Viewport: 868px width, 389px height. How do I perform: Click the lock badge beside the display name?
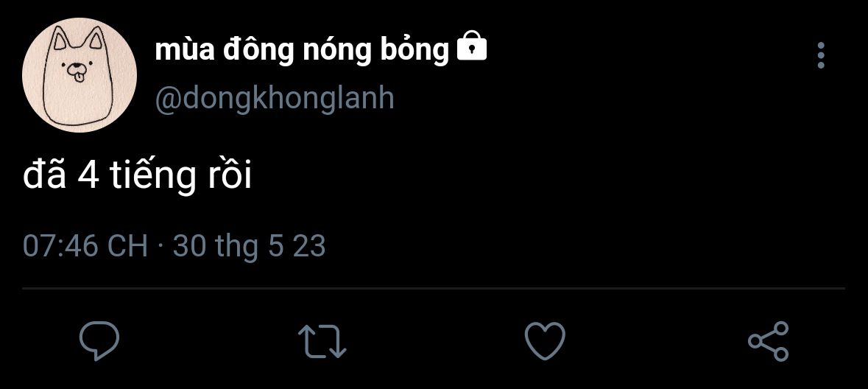[x=472, y=46]
